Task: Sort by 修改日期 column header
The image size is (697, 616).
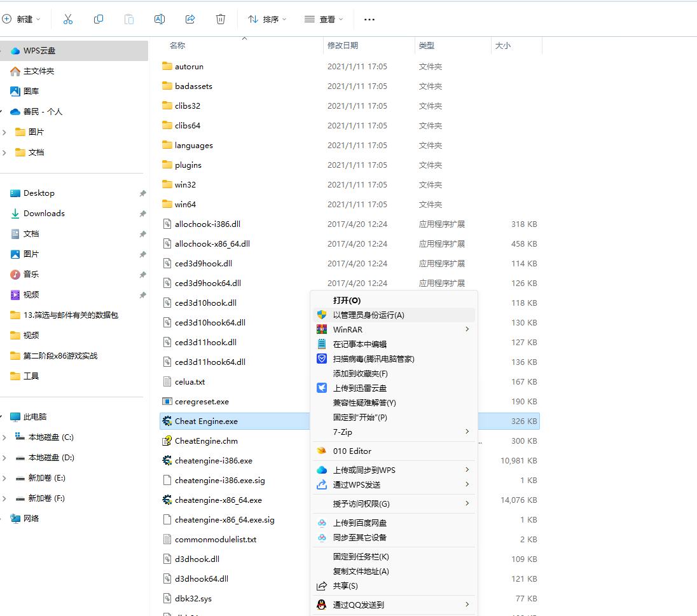Action: click(343, 45)
